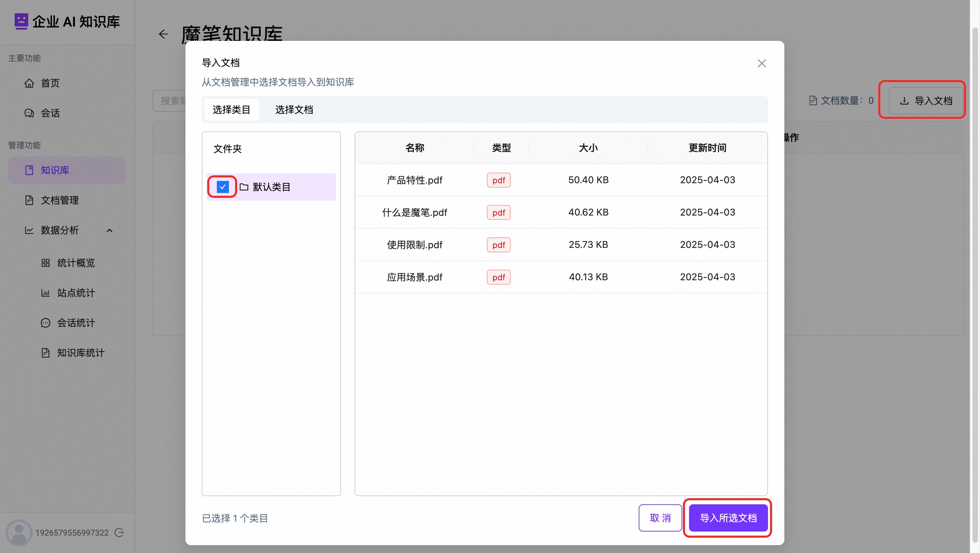980x553 pixels.
Task: Collapse the 数据分析 menu chevron
Action: (x=110, y=230)
